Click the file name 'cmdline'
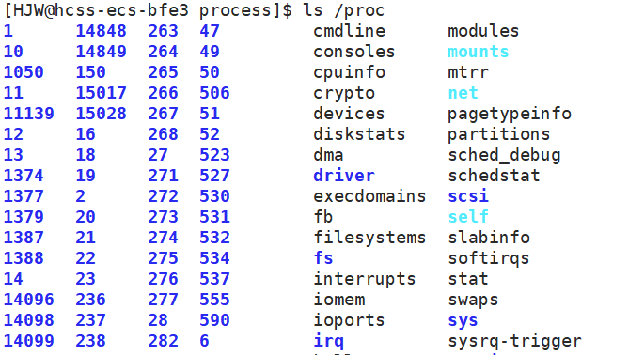 pyautogui.click(x=350, y=31)
